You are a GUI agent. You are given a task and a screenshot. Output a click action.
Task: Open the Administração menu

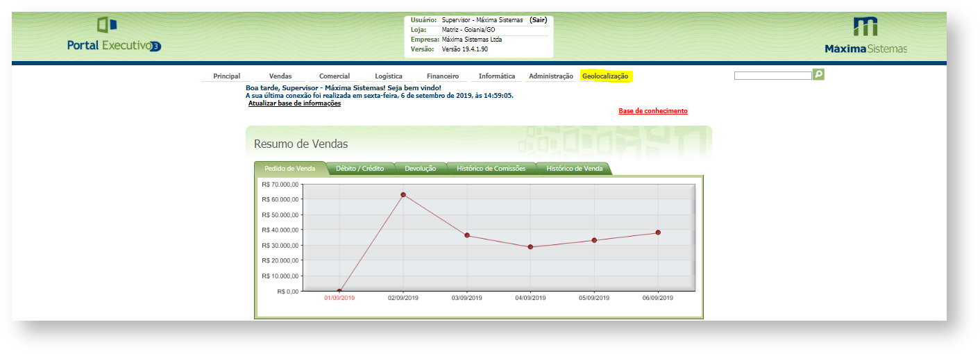[551, 76]
